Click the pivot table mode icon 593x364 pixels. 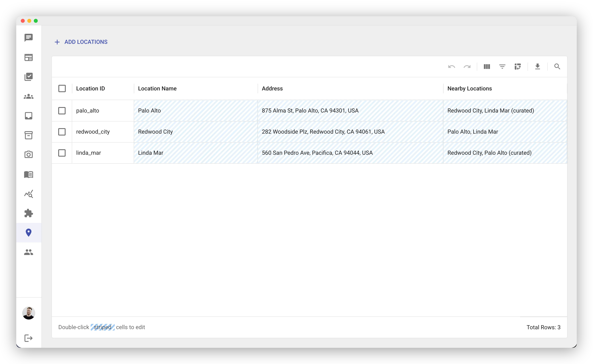click(x=518, y=66)
